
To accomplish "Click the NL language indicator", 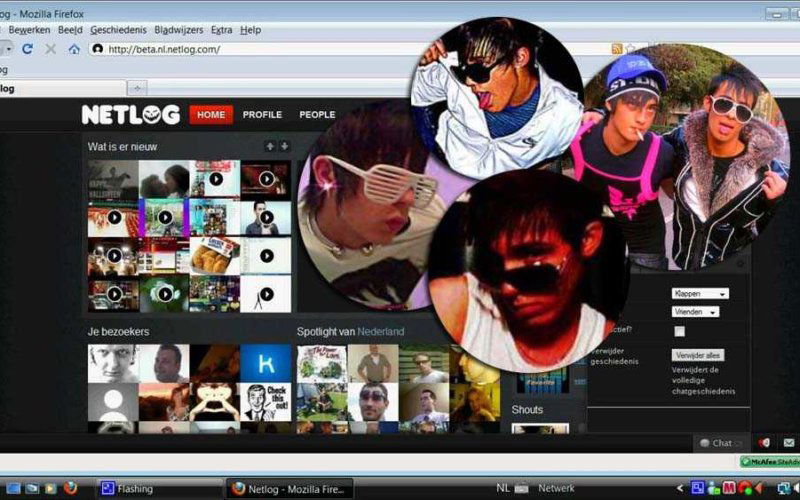I will point(503,488).
